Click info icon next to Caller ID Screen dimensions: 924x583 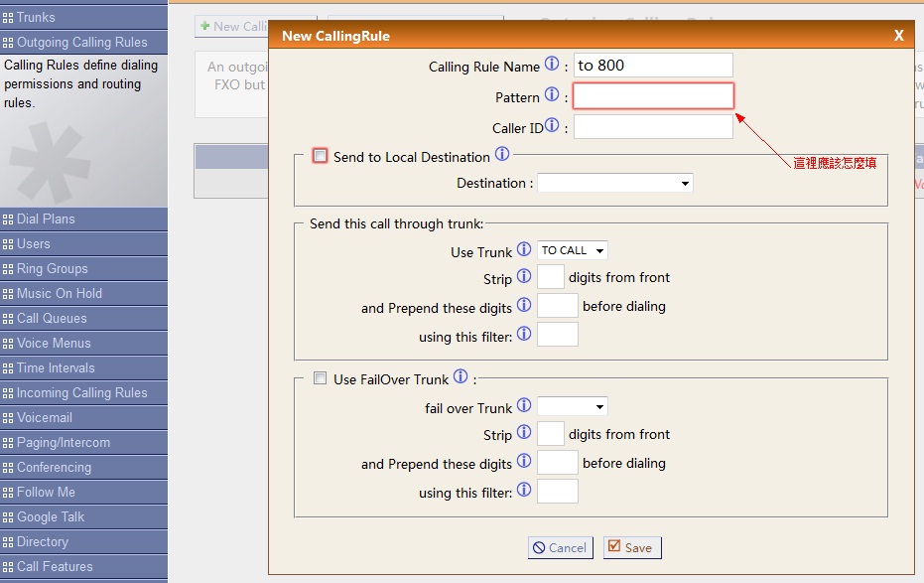(x=552, y=125)
